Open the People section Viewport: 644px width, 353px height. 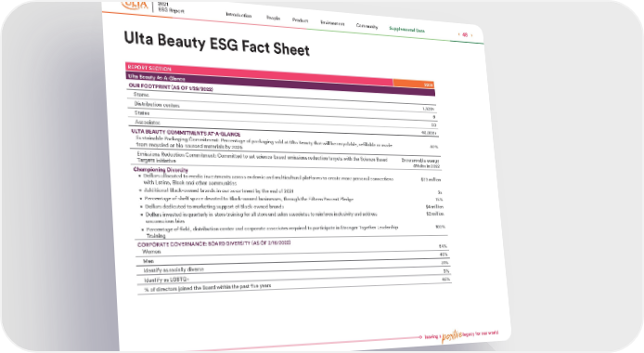pos(273,18)
